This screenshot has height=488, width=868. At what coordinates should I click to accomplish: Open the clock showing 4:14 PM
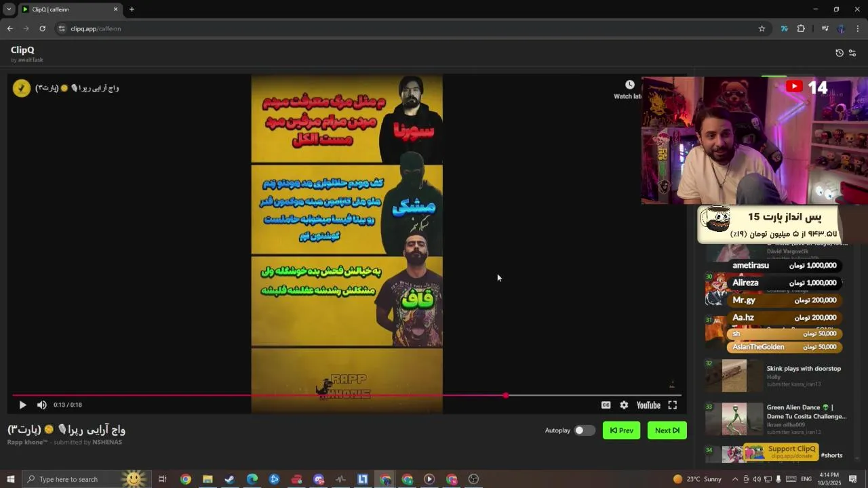(828, 479)
